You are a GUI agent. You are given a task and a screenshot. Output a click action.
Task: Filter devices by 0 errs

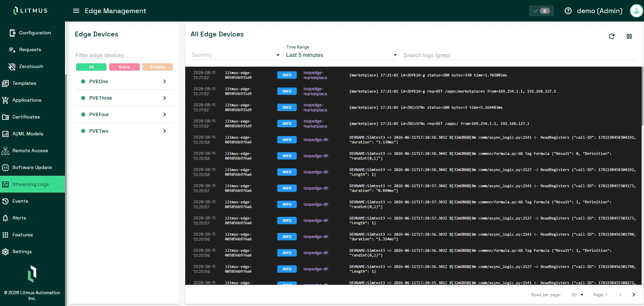tap(124, 67)
